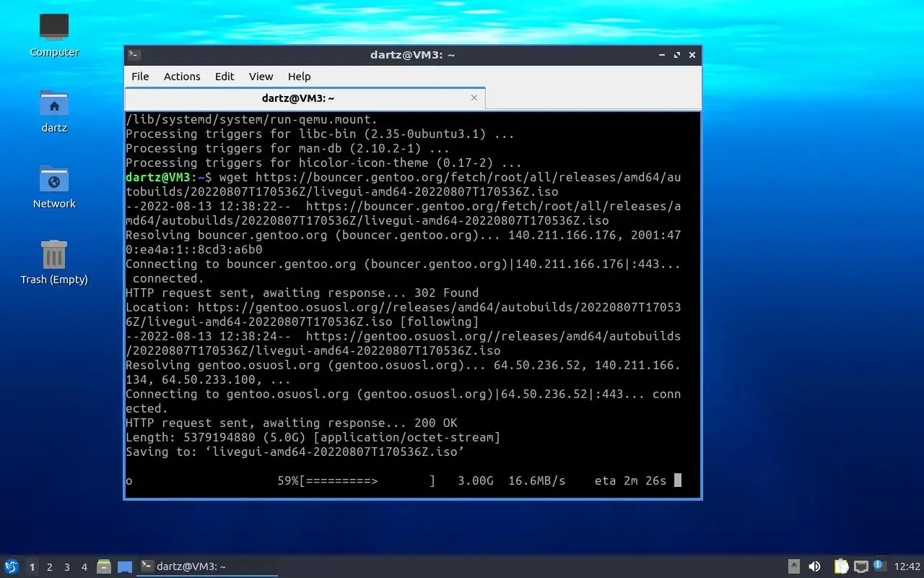Switch to workspace 2
This screenshot has height=578, width=924.
click(x=50, y=567)
